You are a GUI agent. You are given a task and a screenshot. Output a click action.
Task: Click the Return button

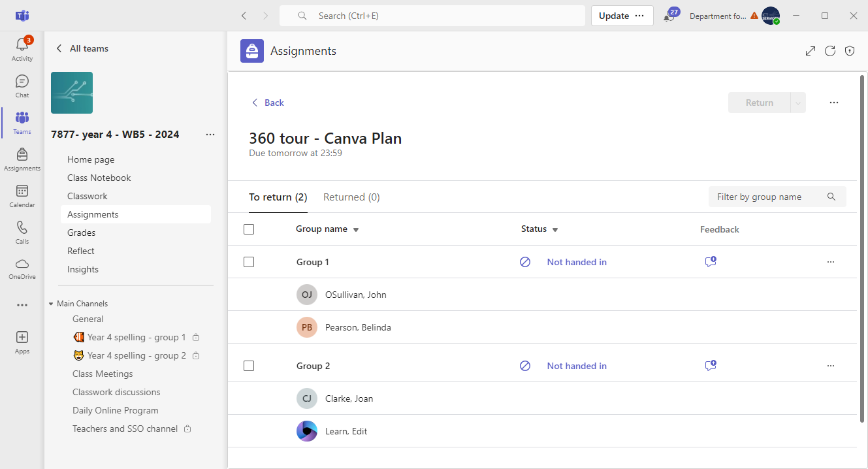(x=760, y=103)
